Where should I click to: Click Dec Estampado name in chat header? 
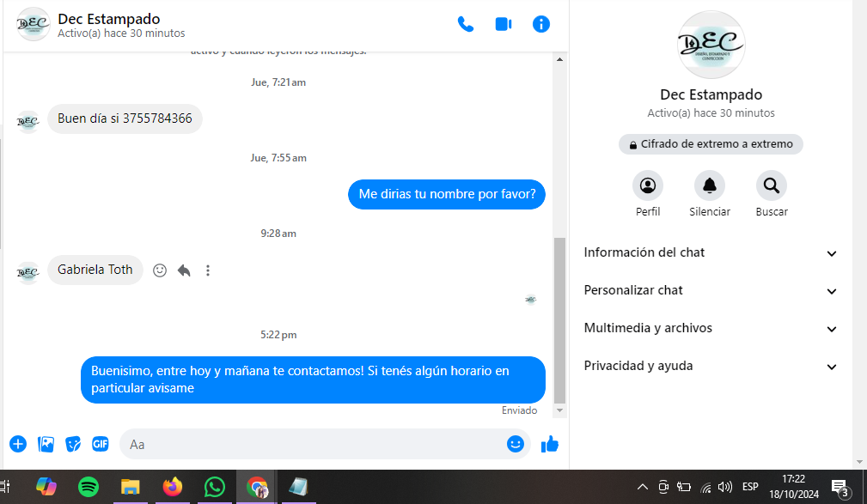coord(109,19)
